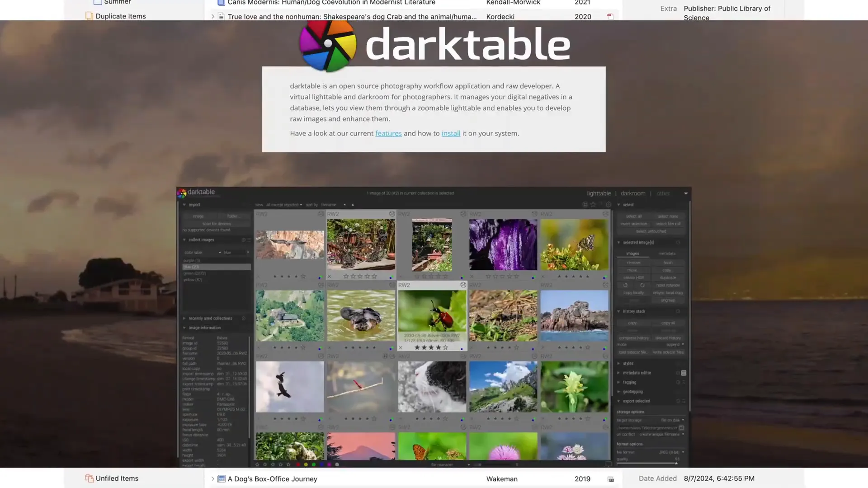Viewport: 868px width, 488px height.
Task: Click the Duplicate Items icon in Zotero
Action: (x=89, y=16)
